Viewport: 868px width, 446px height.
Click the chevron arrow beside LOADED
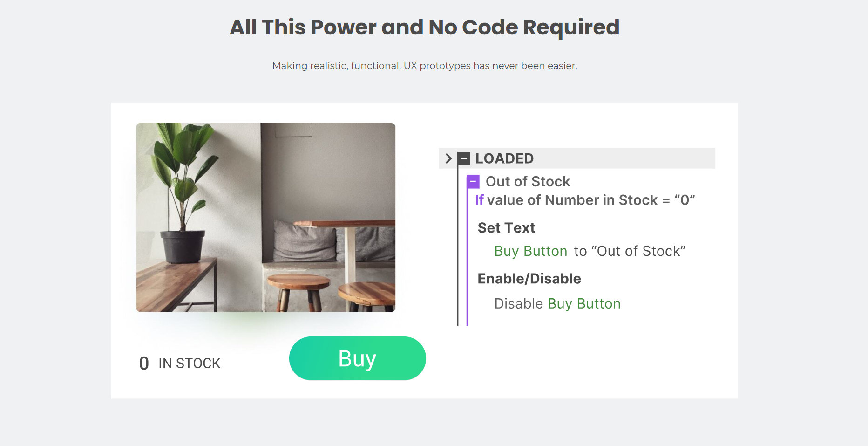(x=448, y=158)
